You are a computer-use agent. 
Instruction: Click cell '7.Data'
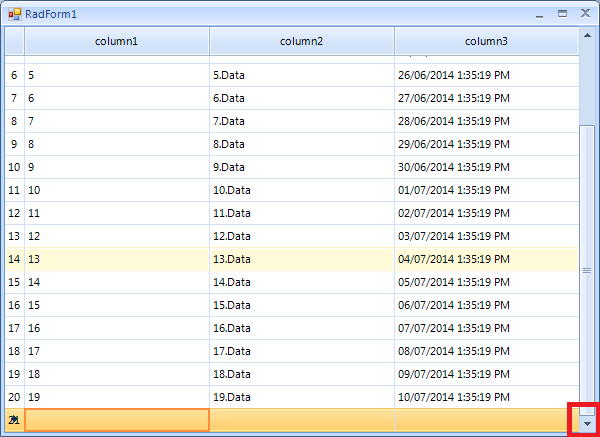click(x=302, y=121)
